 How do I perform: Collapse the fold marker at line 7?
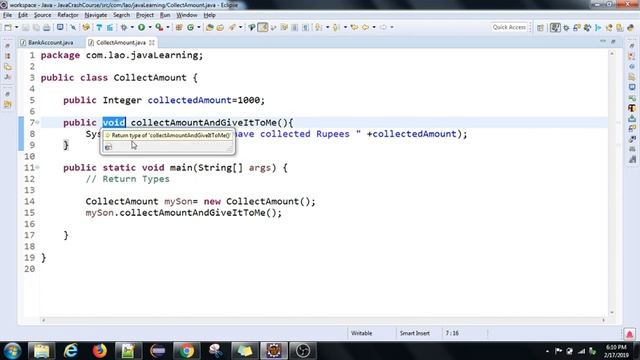click(38, 122)
